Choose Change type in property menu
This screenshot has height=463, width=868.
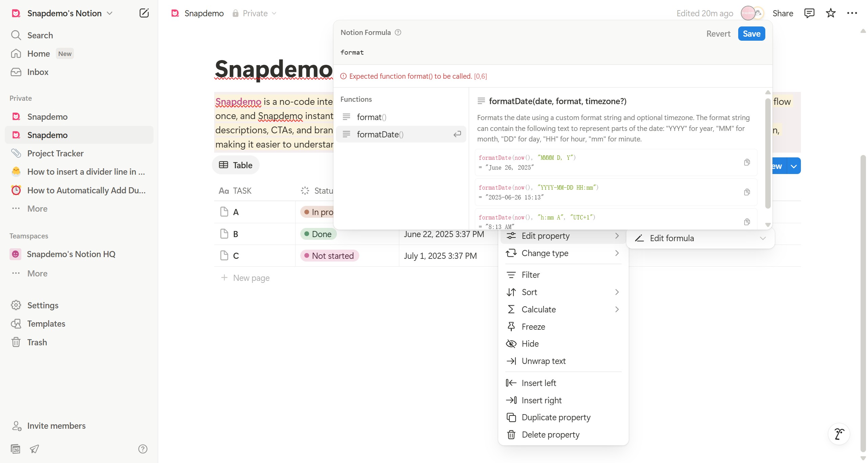point(545,253)
